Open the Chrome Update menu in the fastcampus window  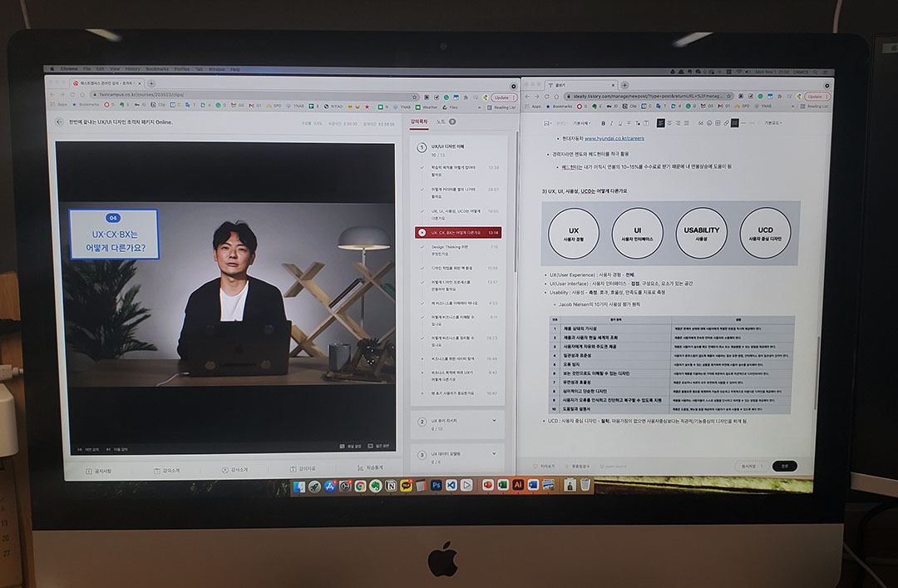click(x=503, y=97)
